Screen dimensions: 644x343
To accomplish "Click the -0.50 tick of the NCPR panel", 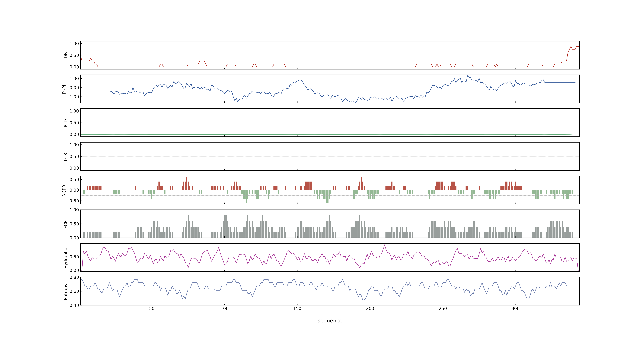I will 73,201.
